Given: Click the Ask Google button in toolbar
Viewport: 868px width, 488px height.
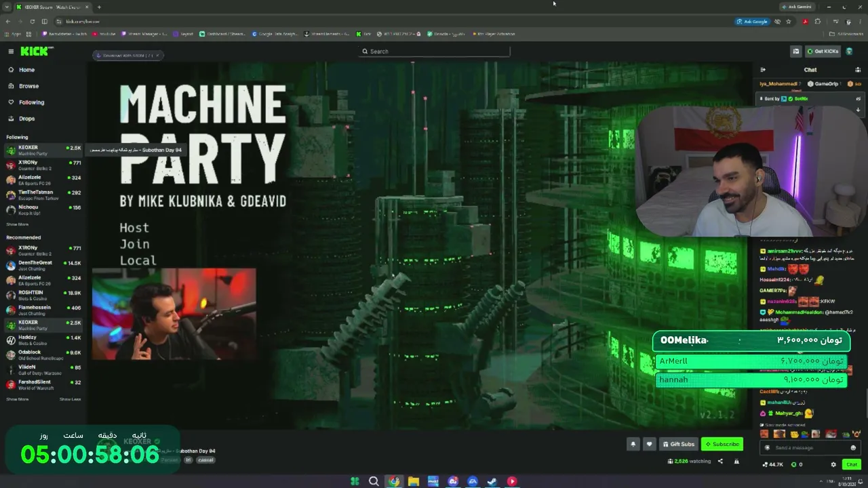Looking at the screenshot, I should point(752,22).
